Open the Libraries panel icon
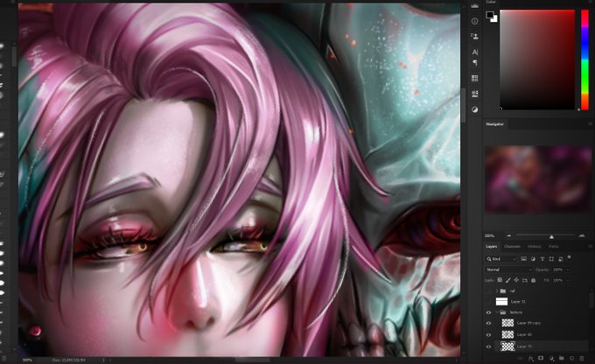The image size is (595, 364). 474,94
